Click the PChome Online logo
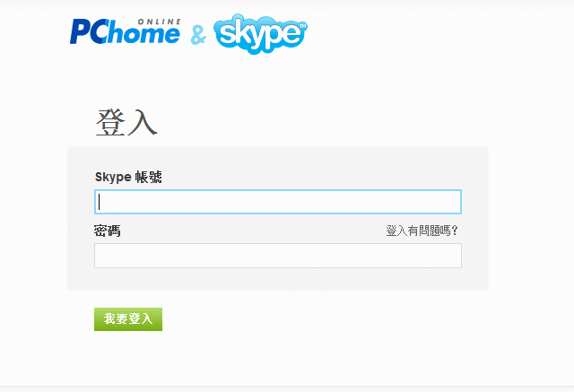574x392 pixels. point(126,31)
